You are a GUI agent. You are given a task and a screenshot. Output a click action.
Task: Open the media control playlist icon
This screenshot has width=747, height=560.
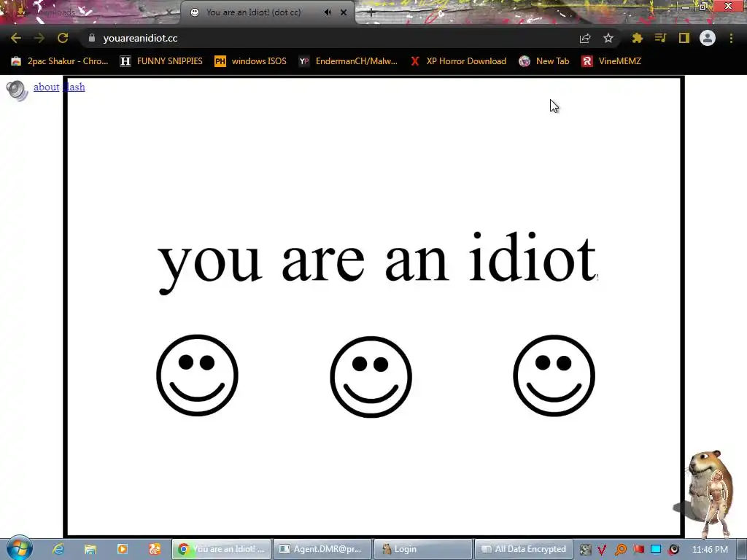pyautogui.click(x=660, y=38)
